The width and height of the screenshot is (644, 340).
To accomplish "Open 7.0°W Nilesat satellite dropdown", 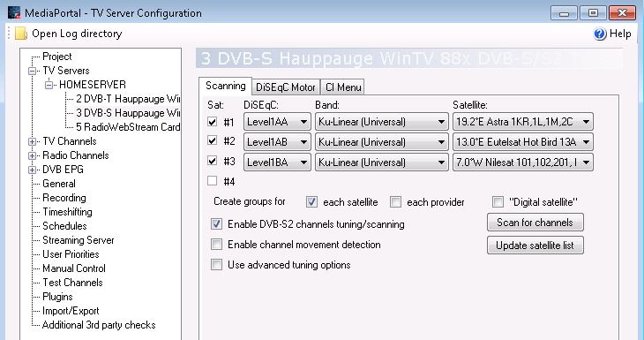I will (523, 162).
